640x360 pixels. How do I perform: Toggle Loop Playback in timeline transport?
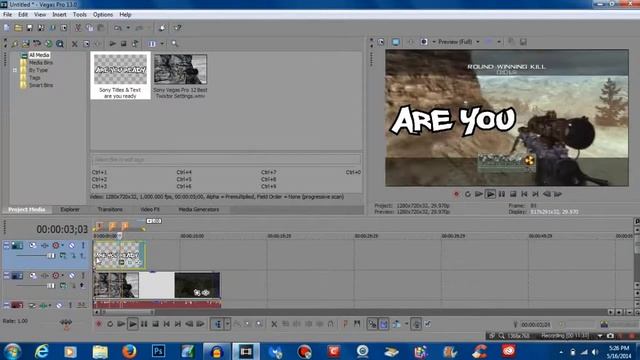coord(110,324)
